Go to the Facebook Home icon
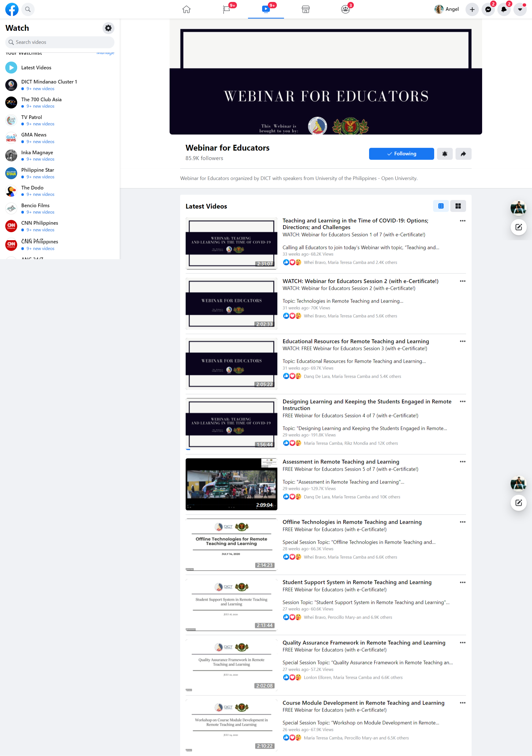This screenshot has width=532, height=756. pyautogui.click(x=186, y=9)
